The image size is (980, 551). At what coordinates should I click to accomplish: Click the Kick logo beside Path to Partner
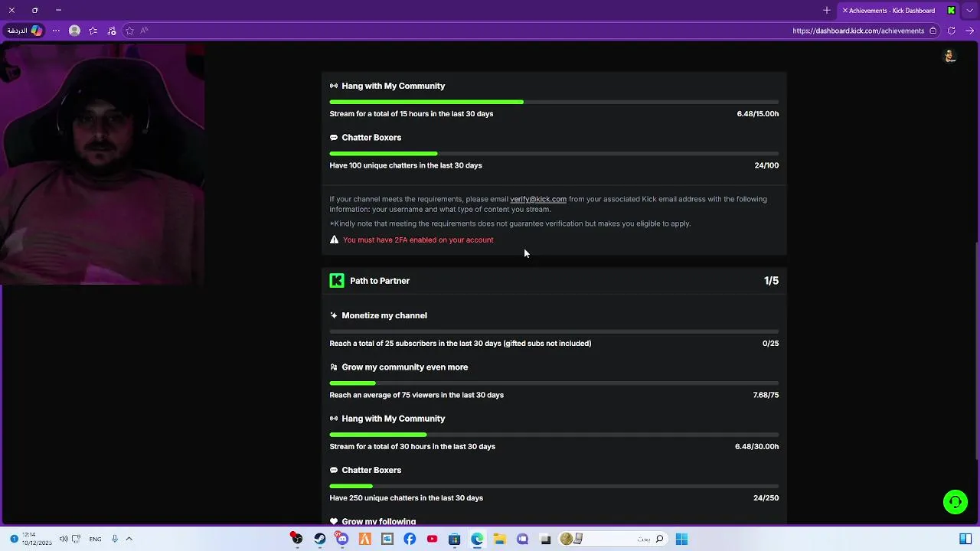coord(337,281)
